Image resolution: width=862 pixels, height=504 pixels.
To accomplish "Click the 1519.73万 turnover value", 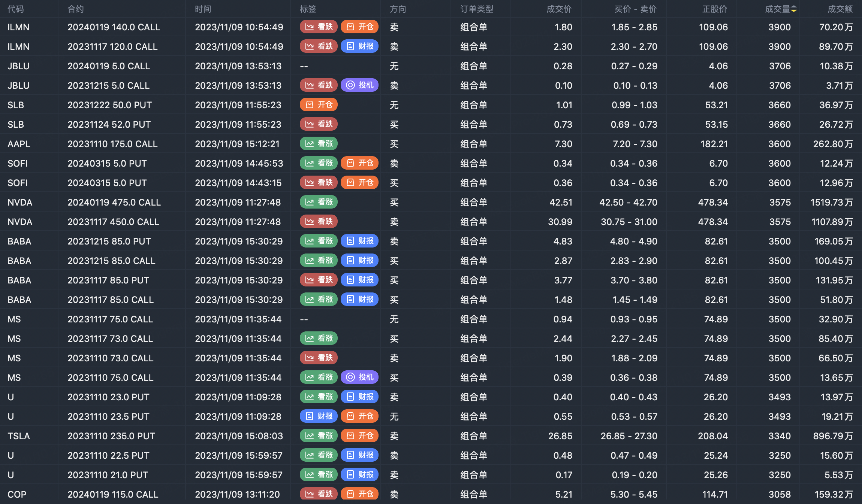I will click(x=832, y=202).
